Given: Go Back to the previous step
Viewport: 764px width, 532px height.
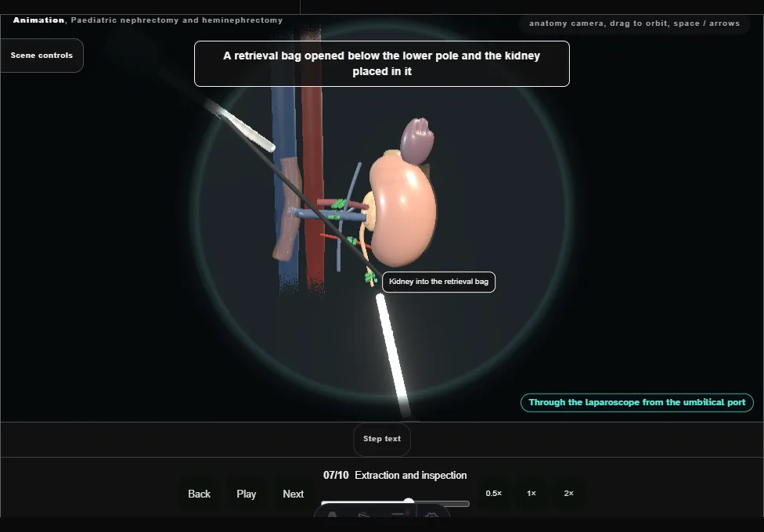Looking at the screenshot, I should click(x=200, y=494).
